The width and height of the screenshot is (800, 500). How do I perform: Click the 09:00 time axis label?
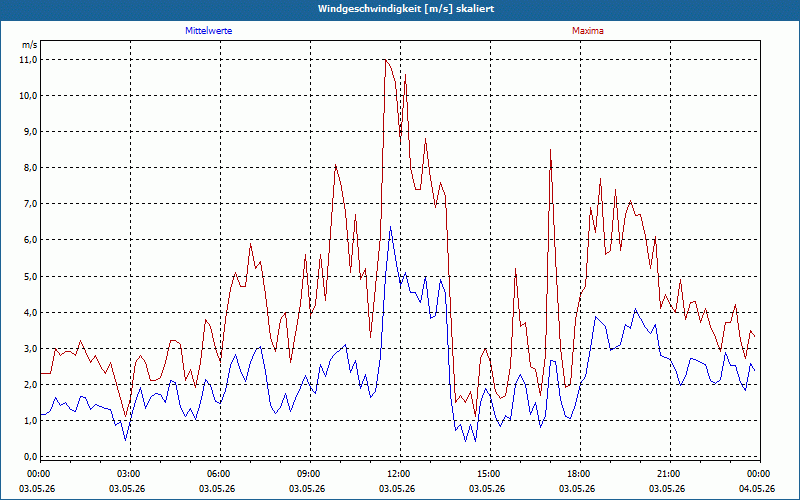coord(309,474)
